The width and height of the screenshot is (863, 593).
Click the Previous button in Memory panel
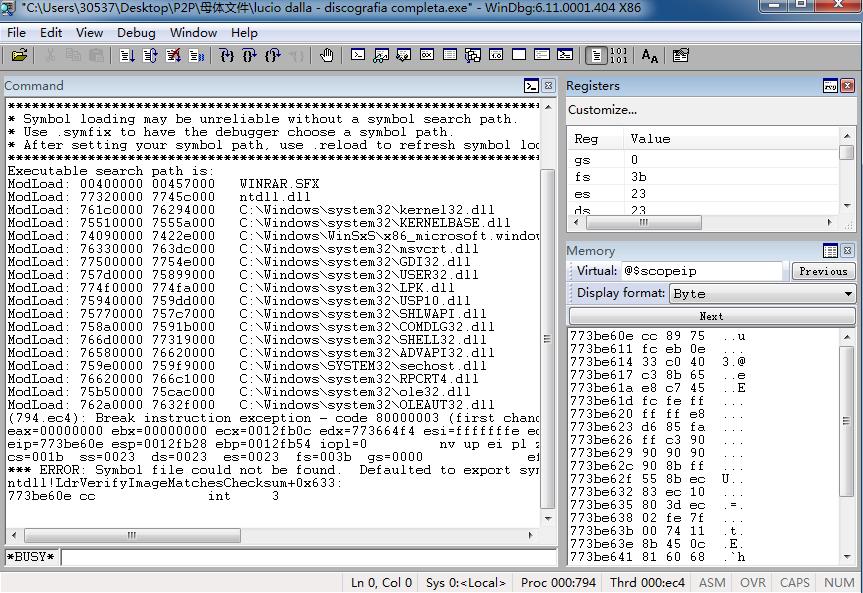tap(823, 271)
